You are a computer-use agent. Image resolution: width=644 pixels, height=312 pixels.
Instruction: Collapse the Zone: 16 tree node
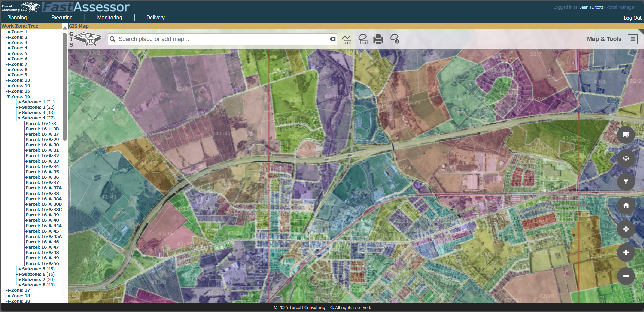coord(8,97)
